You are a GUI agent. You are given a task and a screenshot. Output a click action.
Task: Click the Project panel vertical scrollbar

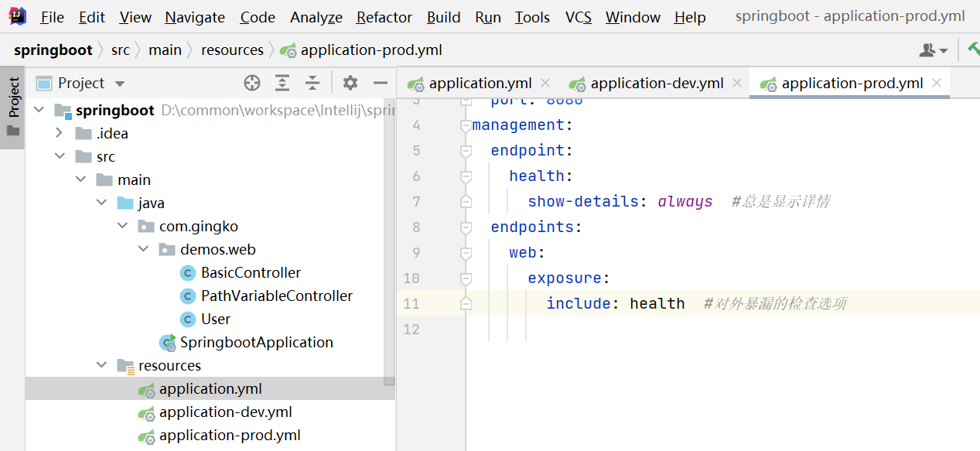(x=389, y=242)
